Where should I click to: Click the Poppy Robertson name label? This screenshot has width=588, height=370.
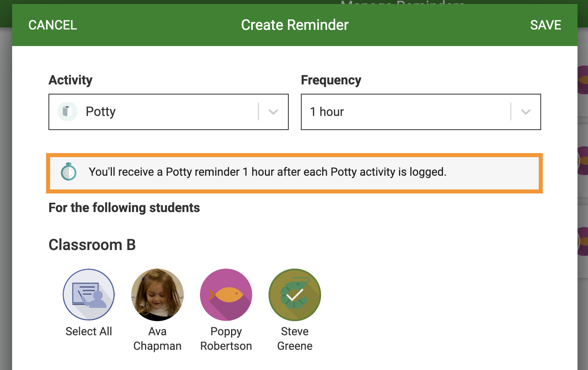point(226,338)
